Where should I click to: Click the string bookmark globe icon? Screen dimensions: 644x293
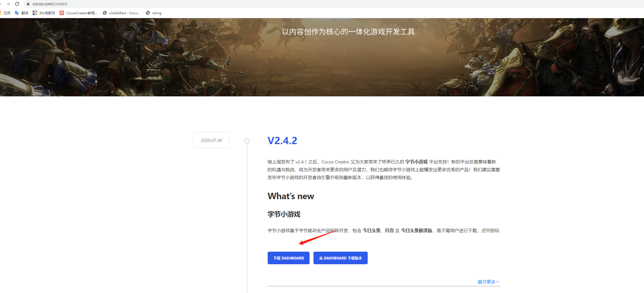pyautogui.click(x=148, y=13)
